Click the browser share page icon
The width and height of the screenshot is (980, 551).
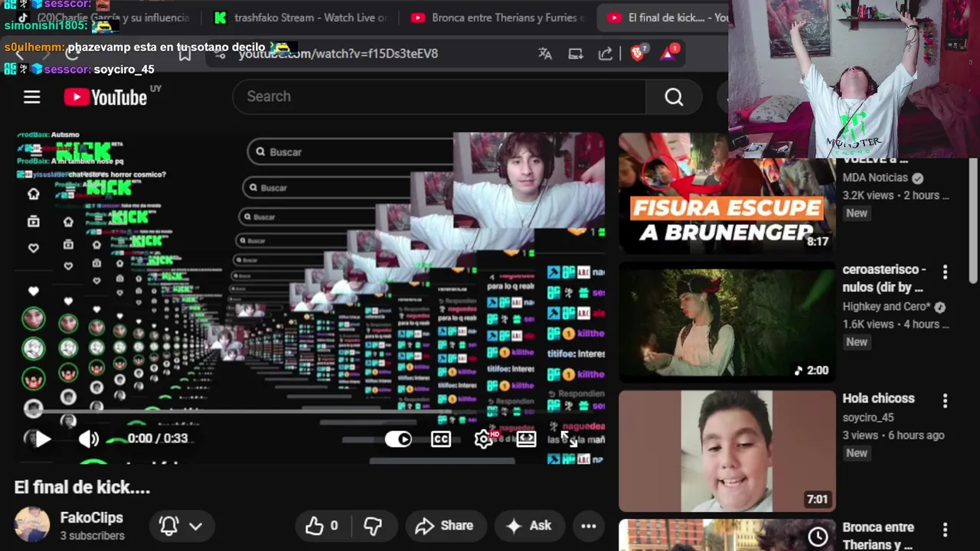[606, 54]
